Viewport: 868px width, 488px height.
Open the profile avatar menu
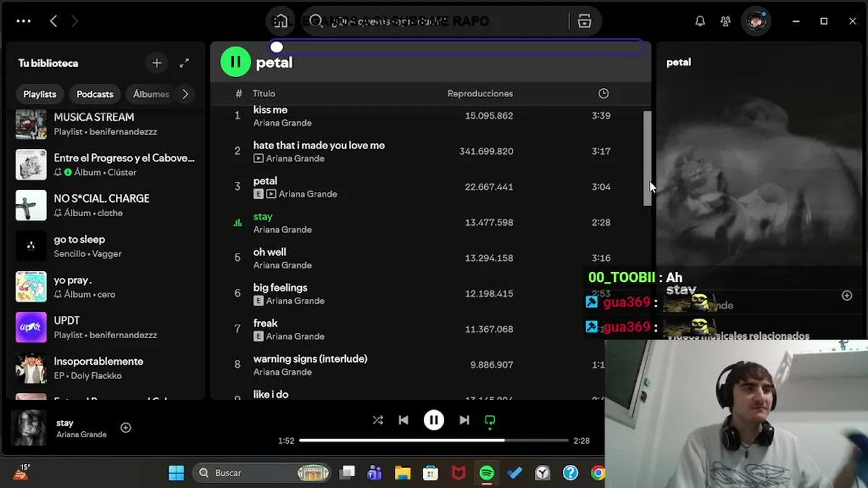756,21
